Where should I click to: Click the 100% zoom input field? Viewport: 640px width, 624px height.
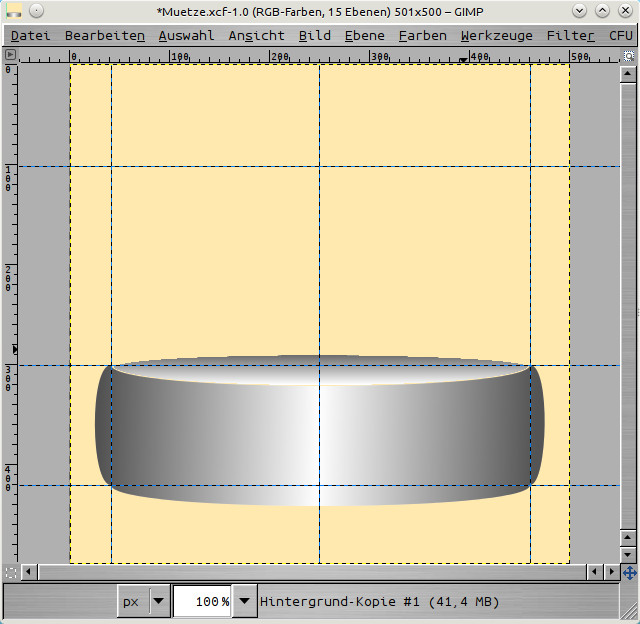pyautogui.click(x=202, y=601)
